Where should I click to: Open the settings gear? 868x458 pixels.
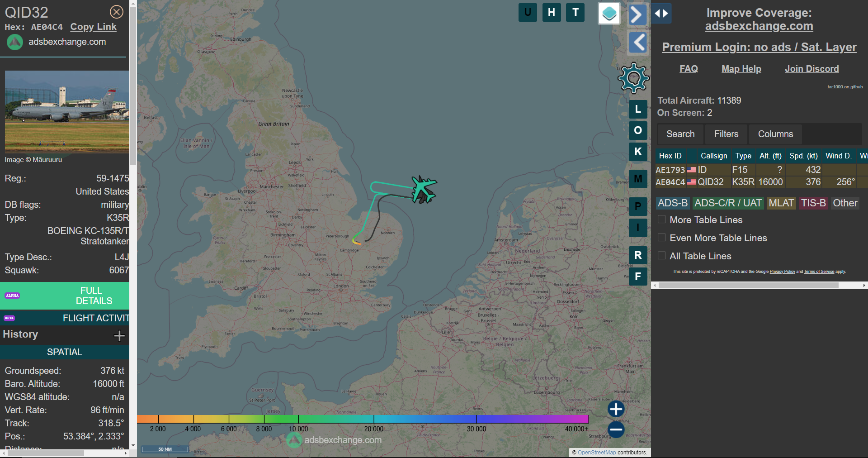(x=634, y=78)
